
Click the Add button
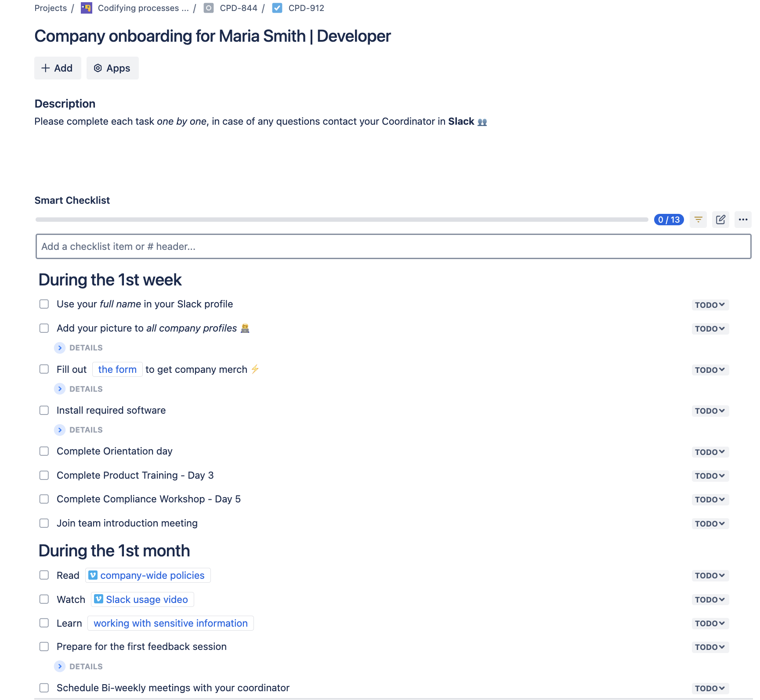click(58, 68)
